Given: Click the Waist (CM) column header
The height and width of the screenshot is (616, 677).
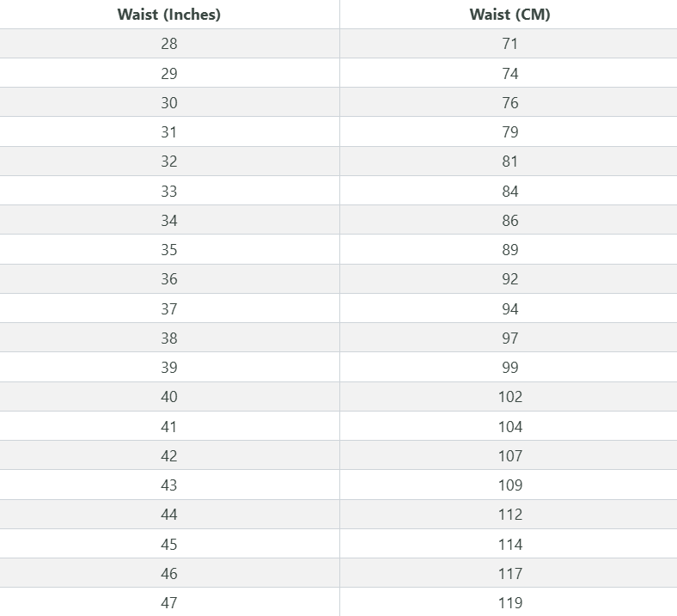Looking at the screenshot, I should tap(510, 15).
